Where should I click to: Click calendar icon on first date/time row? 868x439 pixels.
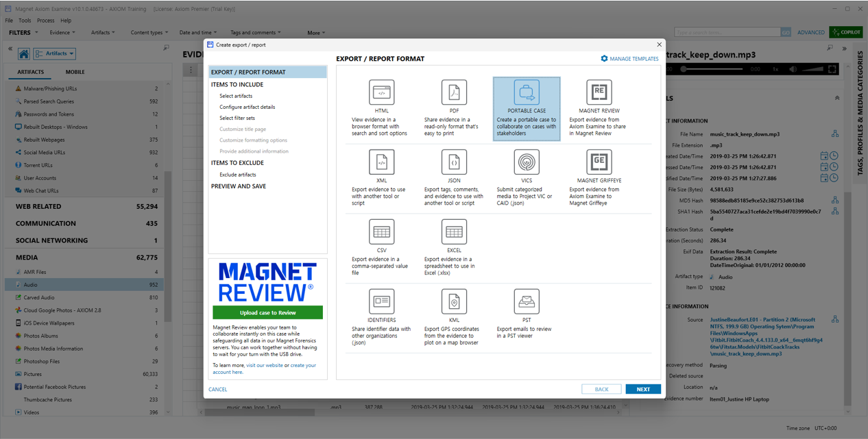pos(825,156)
